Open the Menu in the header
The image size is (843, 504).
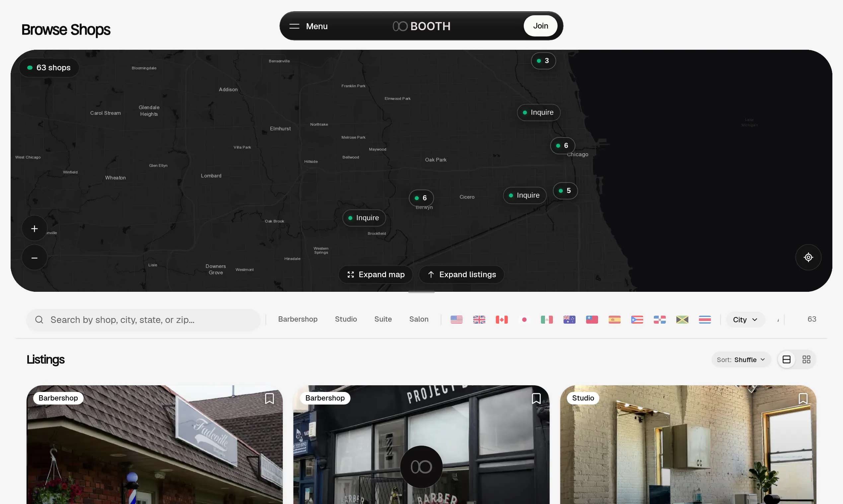tap(309, 26)
